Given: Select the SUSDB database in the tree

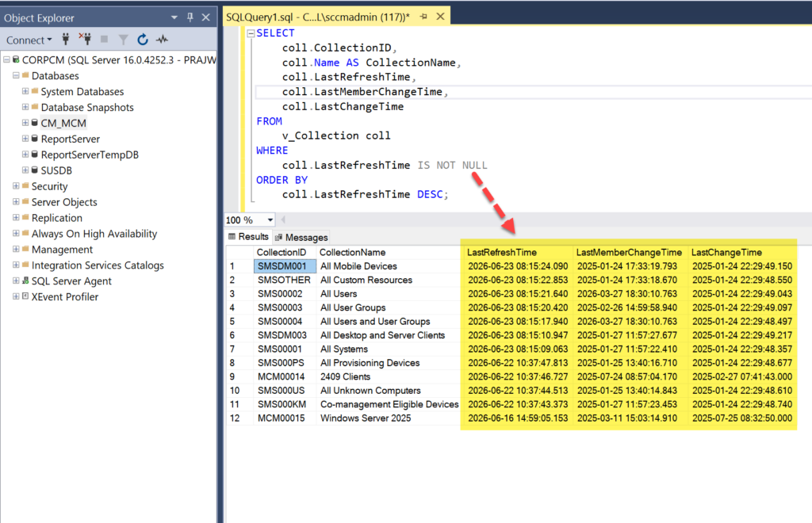Looking at the screenshot, I should (x=56, y=170).
